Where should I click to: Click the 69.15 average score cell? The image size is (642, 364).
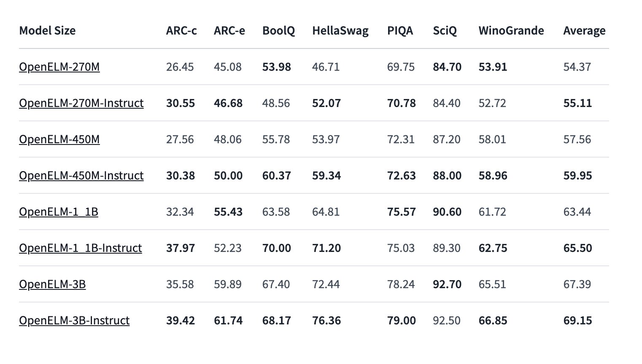pos(577,321)
